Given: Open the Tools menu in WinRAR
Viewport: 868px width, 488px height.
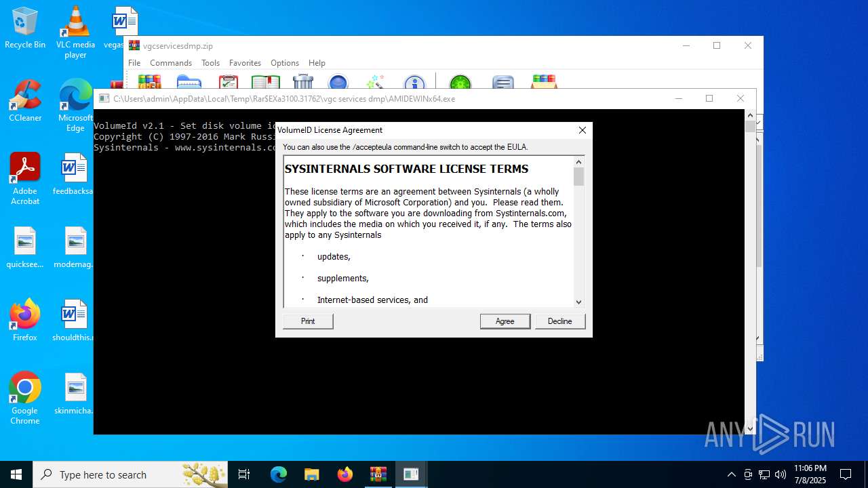Looking at the screenshot, I should 210,63.
